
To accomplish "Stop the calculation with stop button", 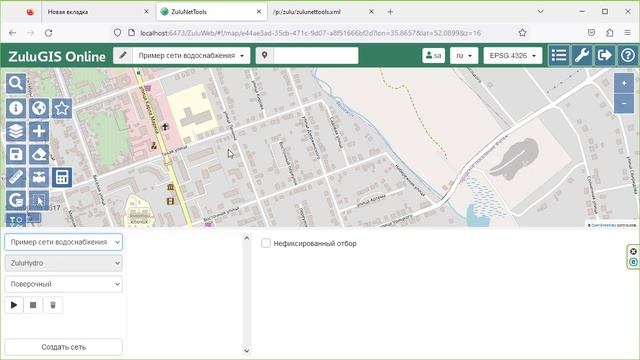I will click(x=33, y=305).
